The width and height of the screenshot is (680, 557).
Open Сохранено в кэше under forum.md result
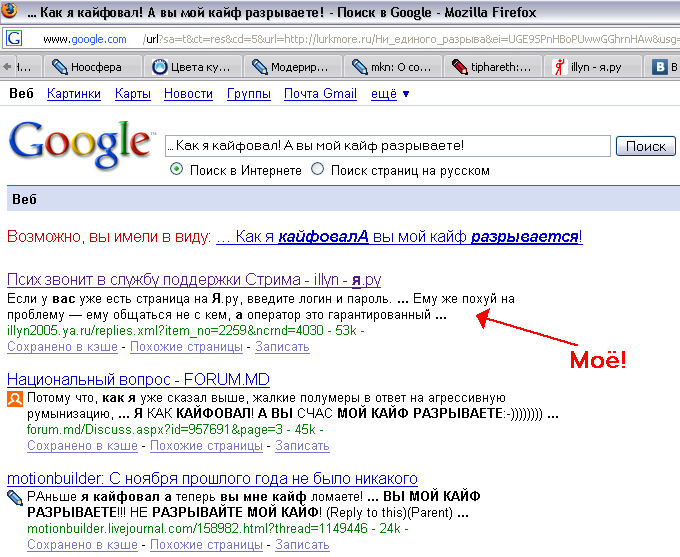point(82,446)
